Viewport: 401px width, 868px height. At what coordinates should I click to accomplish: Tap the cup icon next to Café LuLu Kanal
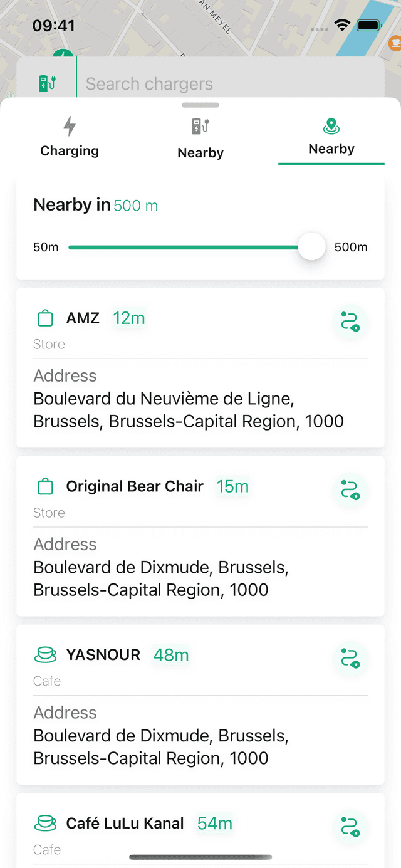click(45, 824)
